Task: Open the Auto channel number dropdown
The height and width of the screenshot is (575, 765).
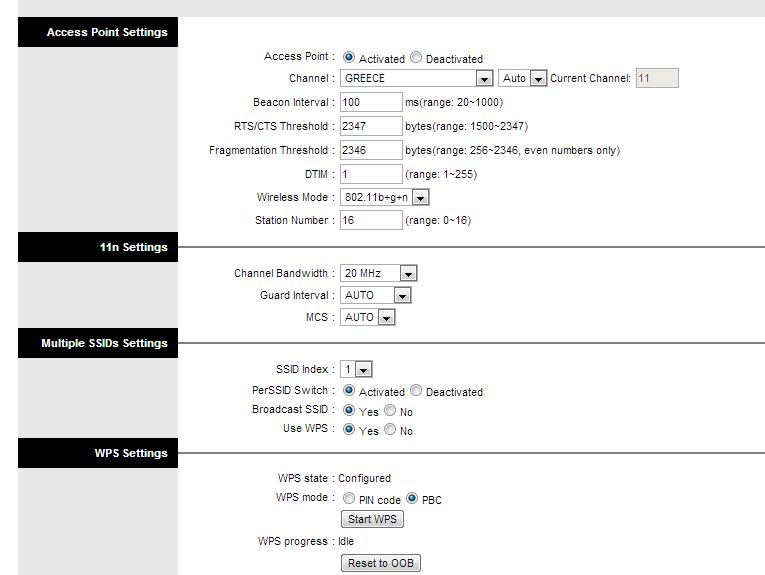Action: pos(523,78)
